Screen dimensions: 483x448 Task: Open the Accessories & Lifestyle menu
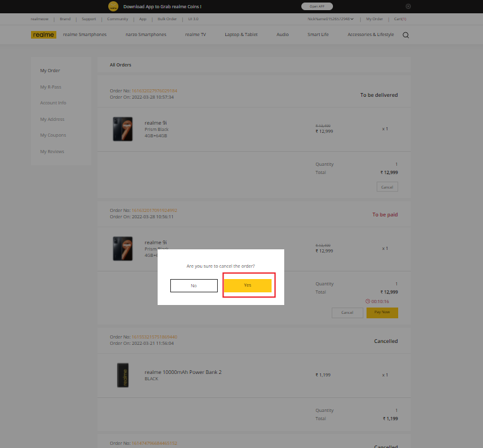coord(370,34)
